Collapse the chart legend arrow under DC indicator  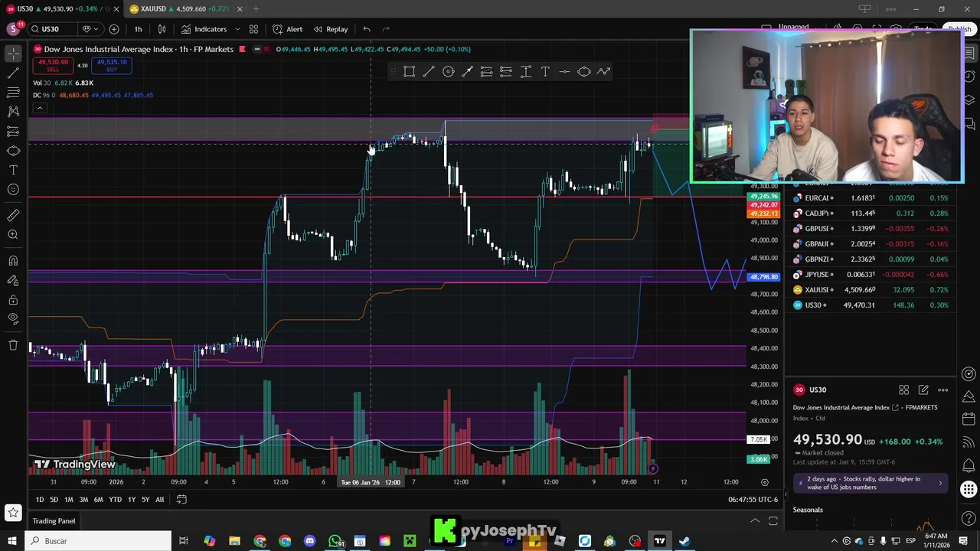39,108
